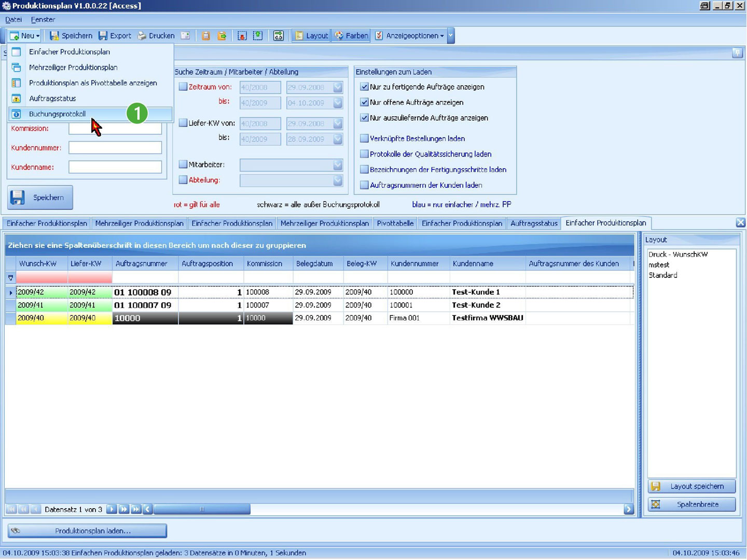Open the Datei menu
Image resolution: width=747 pixels, height=560 pixels.
click(13, 20)
